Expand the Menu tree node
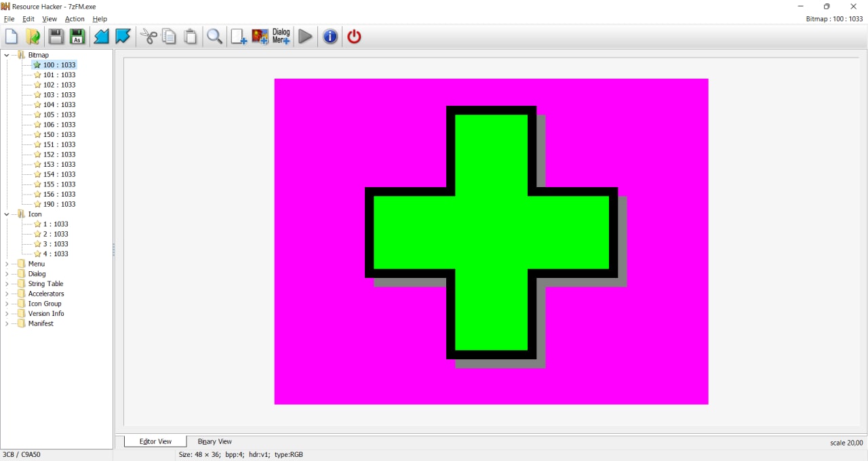The height and width of the screenshot is (461, 868). 7,264
